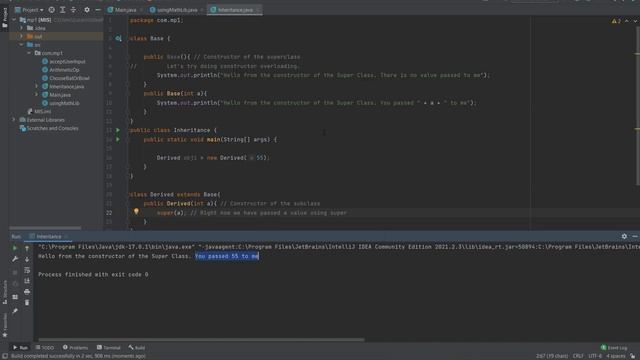Viewport: 640px width, 360px height.
Task: Click the wrench Modify Run Configuration icon
Action: [15, 259]
